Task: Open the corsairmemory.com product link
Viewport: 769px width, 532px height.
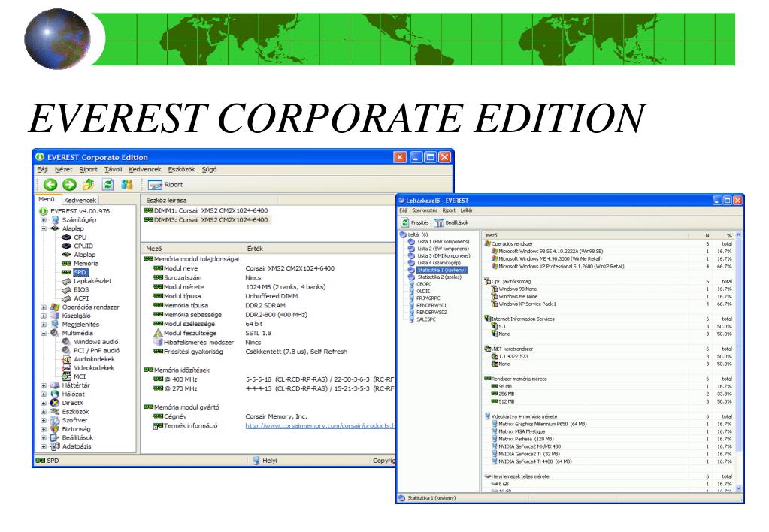Action: click(320, 425)
